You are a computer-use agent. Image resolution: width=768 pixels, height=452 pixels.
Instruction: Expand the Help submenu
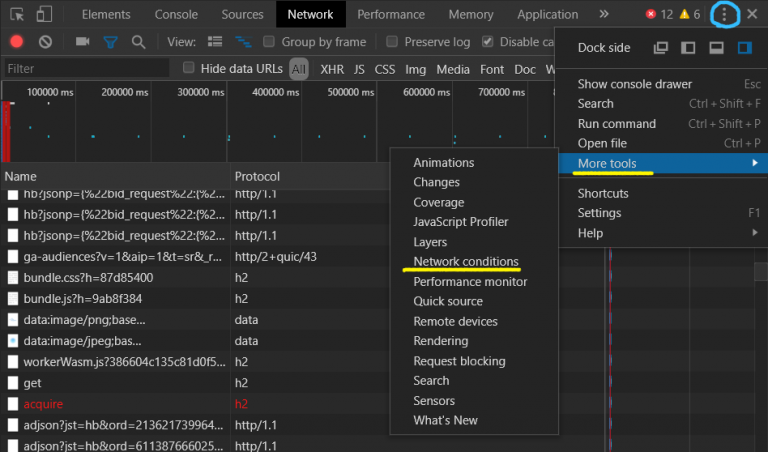coord(663,233)
